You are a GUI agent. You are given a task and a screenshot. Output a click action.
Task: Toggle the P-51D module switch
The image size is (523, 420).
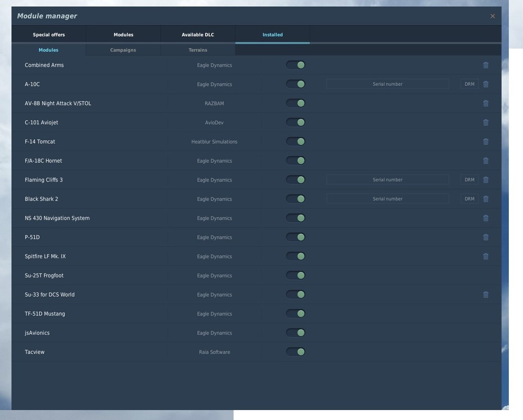[295, 237]
